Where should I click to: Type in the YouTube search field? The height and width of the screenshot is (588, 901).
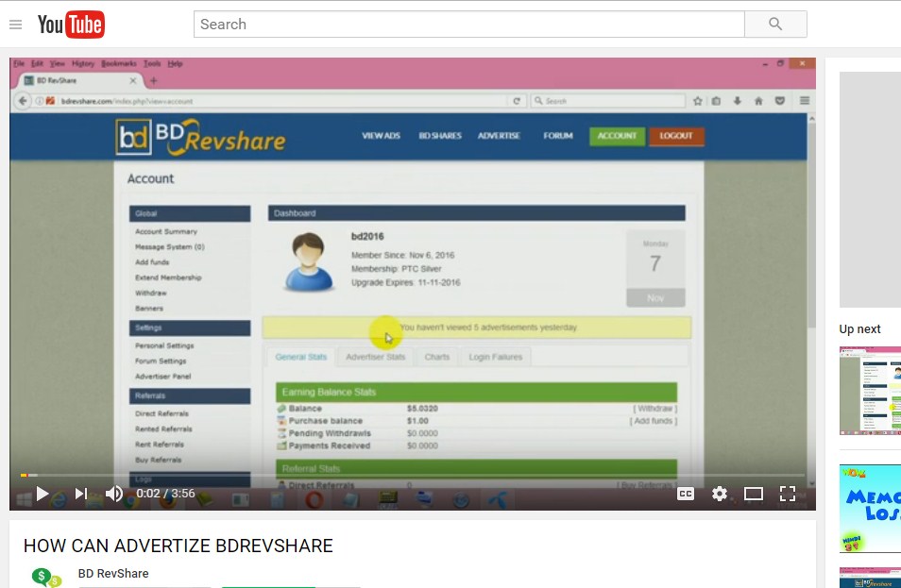coord(468,25)
